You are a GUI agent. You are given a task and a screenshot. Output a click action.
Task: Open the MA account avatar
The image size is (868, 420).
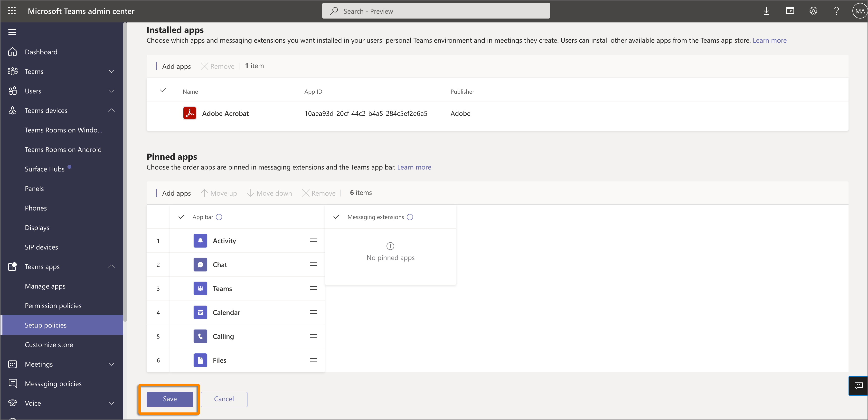(x=859, y=10)
